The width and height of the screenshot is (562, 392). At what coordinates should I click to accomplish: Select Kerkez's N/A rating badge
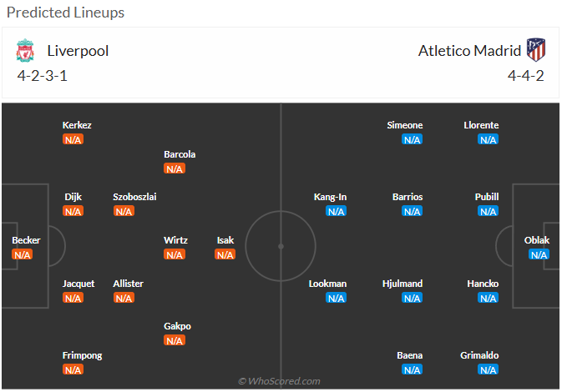tap(73, 139)
